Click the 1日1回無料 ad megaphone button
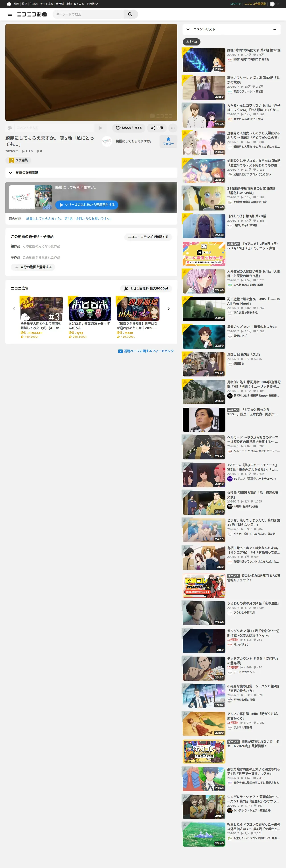The height and width of the screenshot is (868, 286). point(146,288)
